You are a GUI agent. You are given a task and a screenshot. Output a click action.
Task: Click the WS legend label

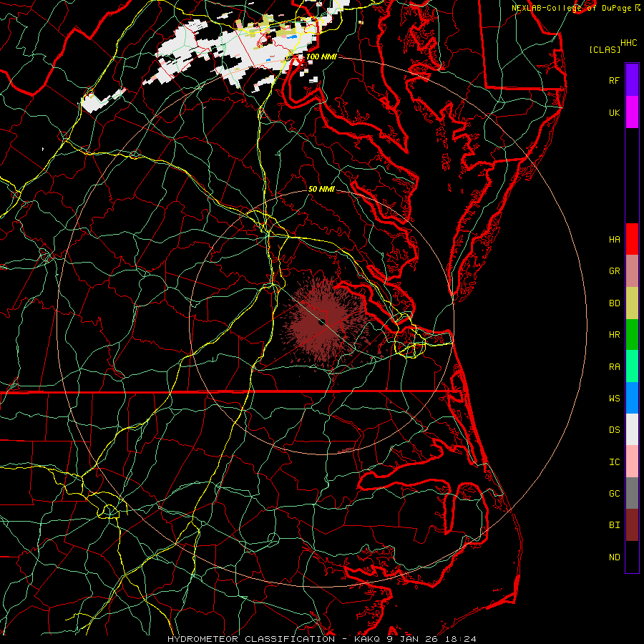pyautogui.click(x=614, y=398)
